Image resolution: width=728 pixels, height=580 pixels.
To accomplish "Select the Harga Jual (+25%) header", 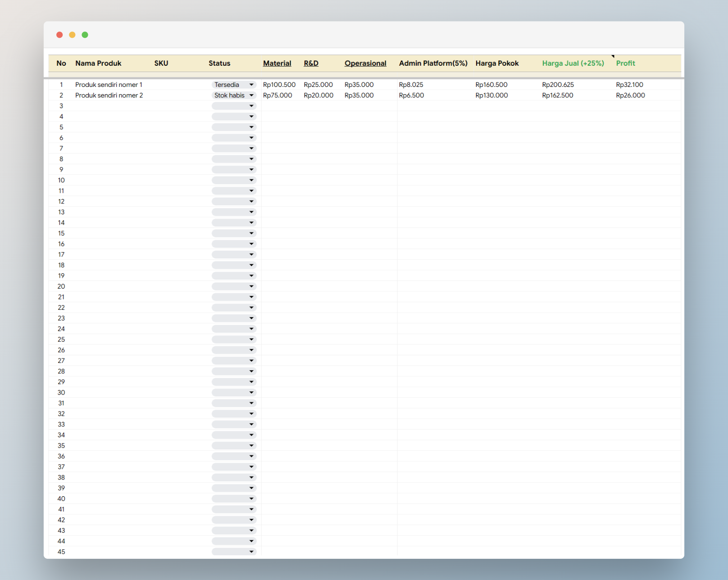I will [573, 63].
